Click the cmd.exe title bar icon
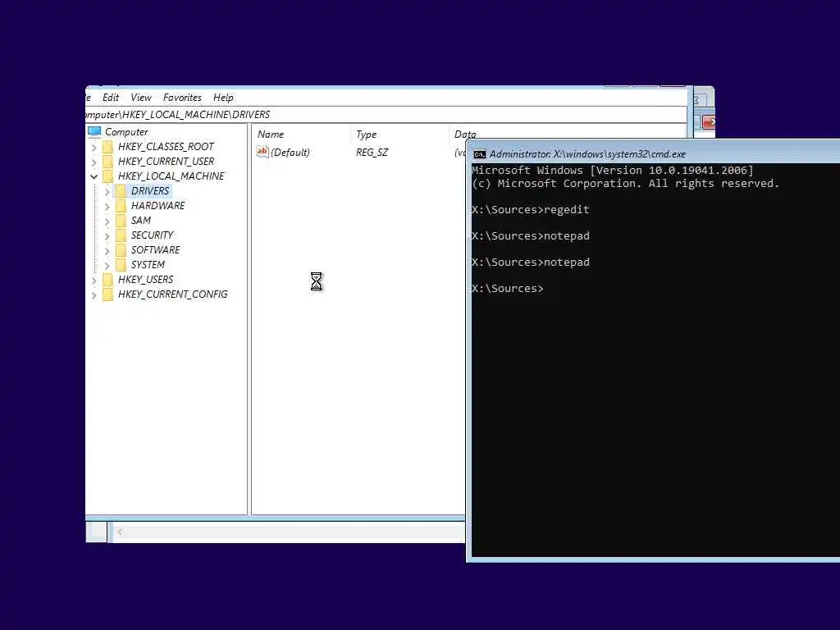The width and height of the screenshot is (840, 630). pyautogui.click(x=479, y=154)
